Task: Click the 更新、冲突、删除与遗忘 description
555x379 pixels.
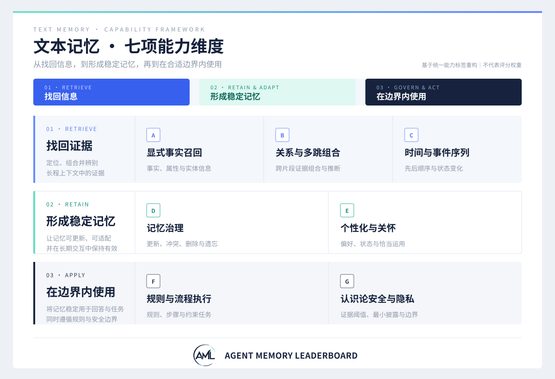Action: tap(182, 244)
